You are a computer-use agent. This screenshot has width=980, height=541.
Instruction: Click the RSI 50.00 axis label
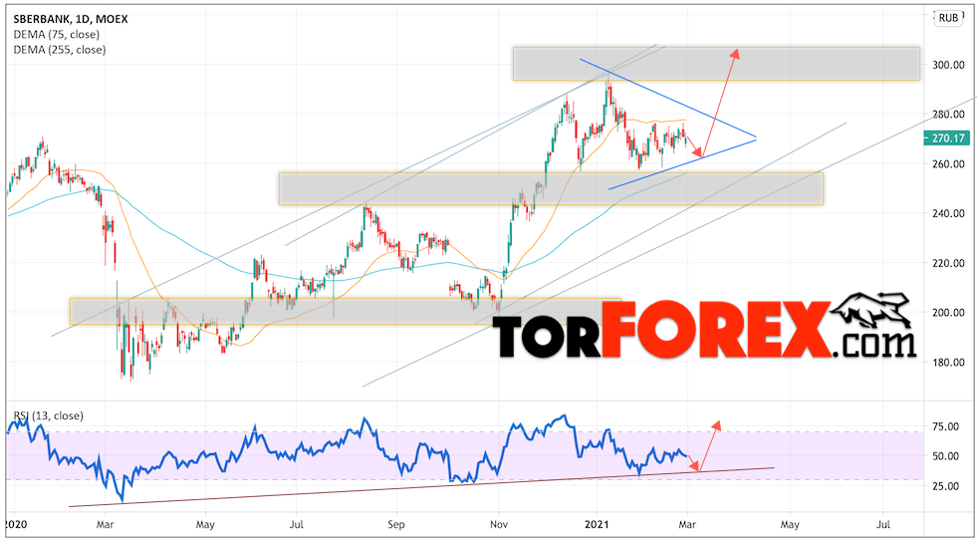947,456
